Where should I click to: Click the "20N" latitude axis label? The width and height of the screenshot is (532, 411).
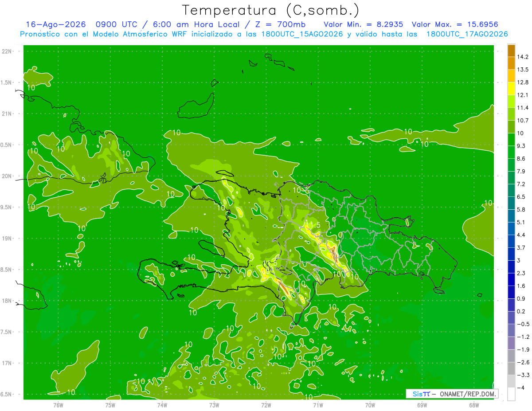click(x=7, y=176)
